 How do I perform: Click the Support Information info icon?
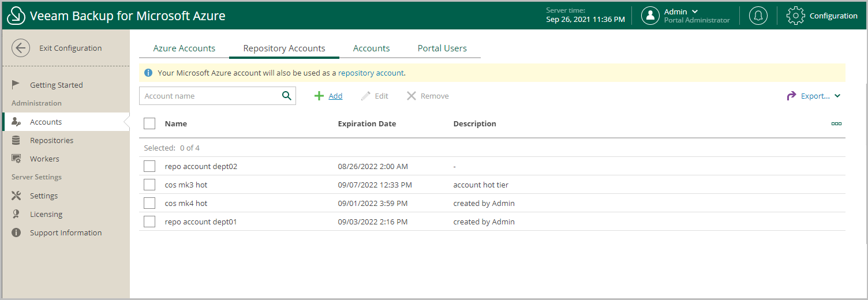click(16, 232)
